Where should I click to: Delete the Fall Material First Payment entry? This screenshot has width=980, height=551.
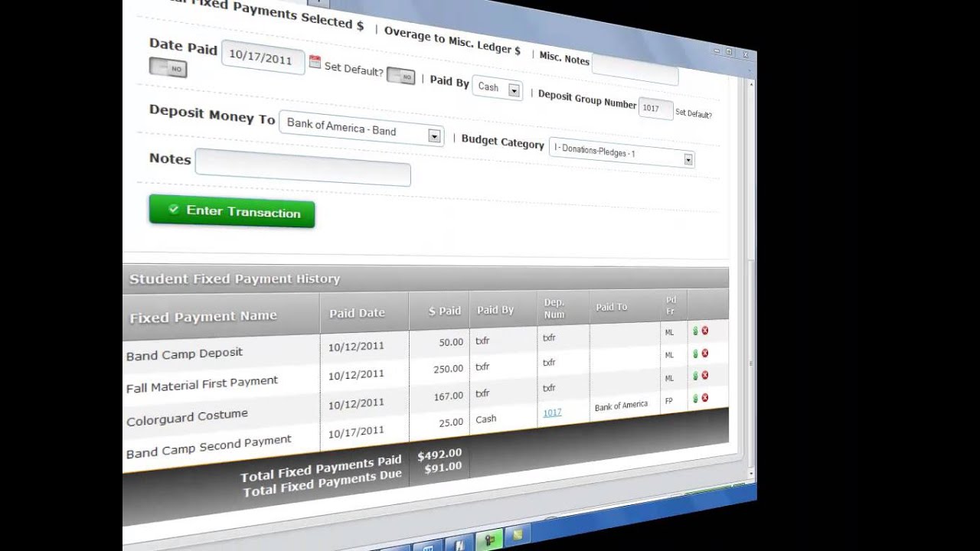click(705, 353)
